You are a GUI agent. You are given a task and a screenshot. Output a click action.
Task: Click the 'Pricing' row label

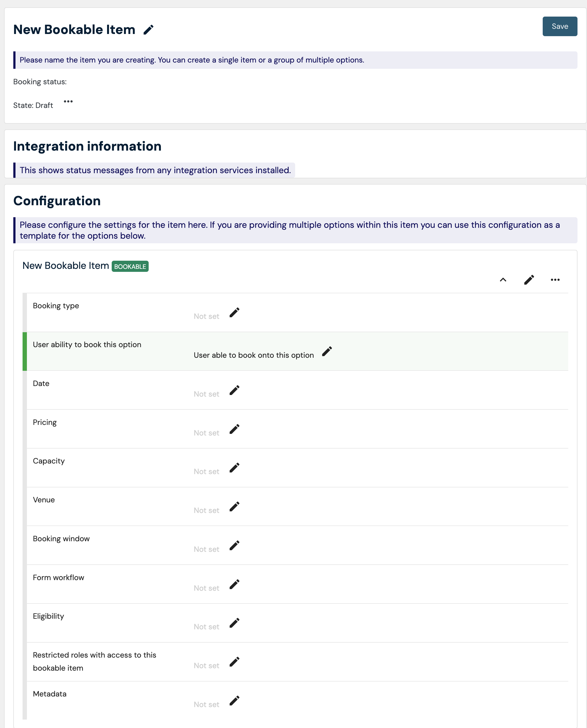[x=45, y=422]
